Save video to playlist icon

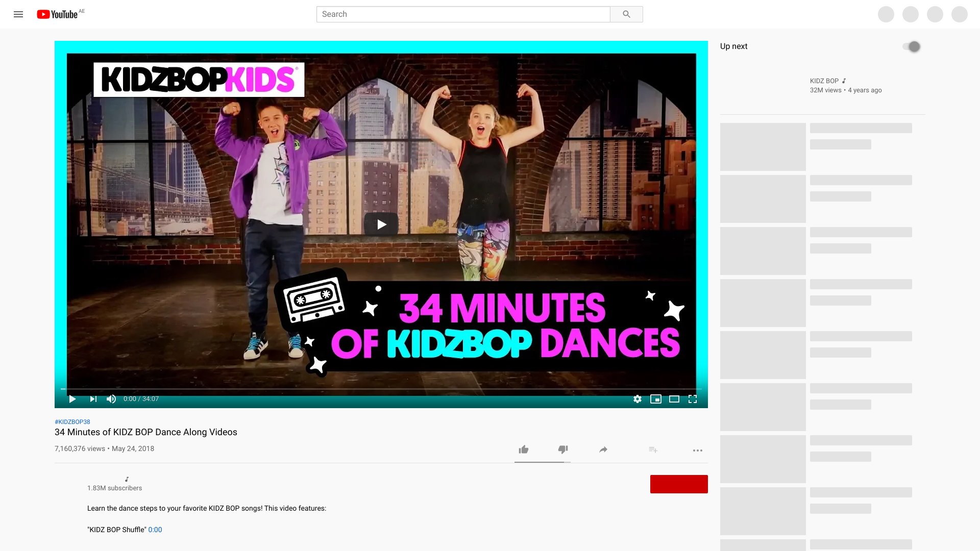653,449
